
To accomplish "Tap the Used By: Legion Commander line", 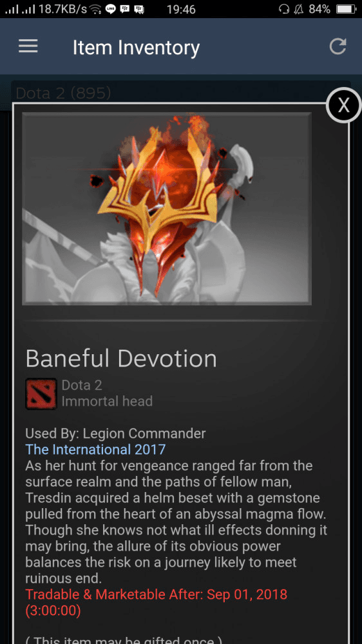I will pos(115,433).
